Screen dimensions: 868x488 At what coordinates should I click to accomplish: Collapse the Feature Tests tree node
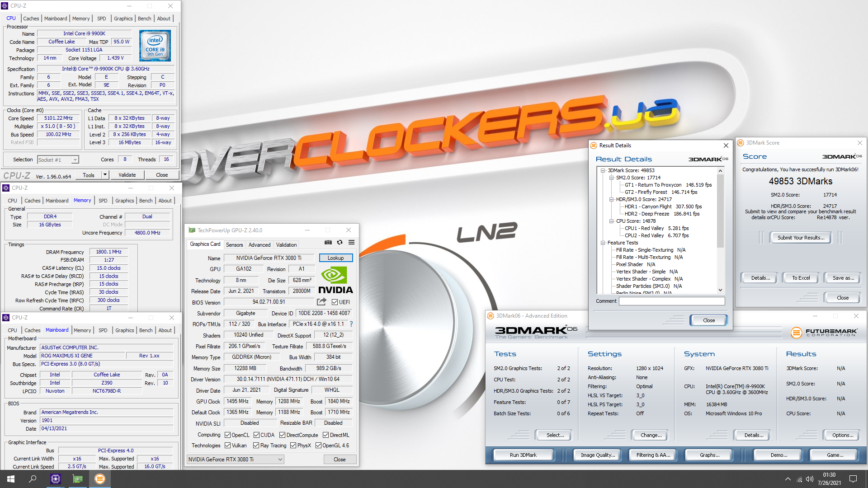pos(603,243)
